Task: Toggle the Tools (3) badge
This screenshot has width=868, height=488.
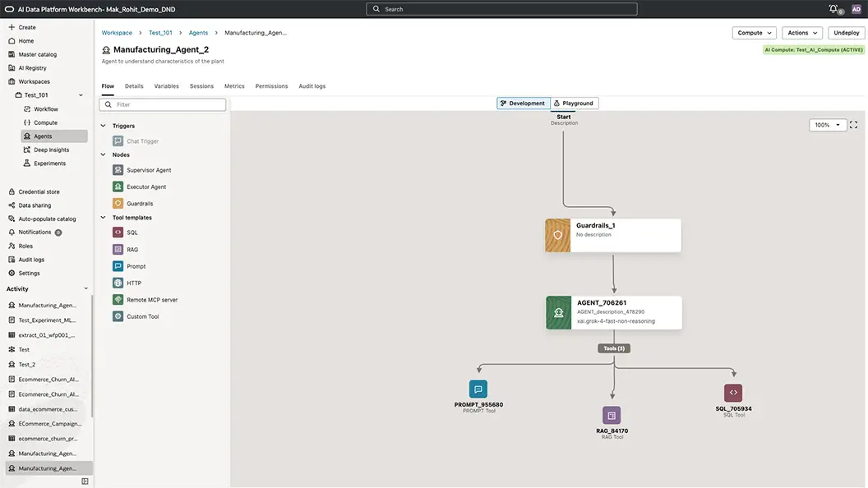Action: point(614,348)
